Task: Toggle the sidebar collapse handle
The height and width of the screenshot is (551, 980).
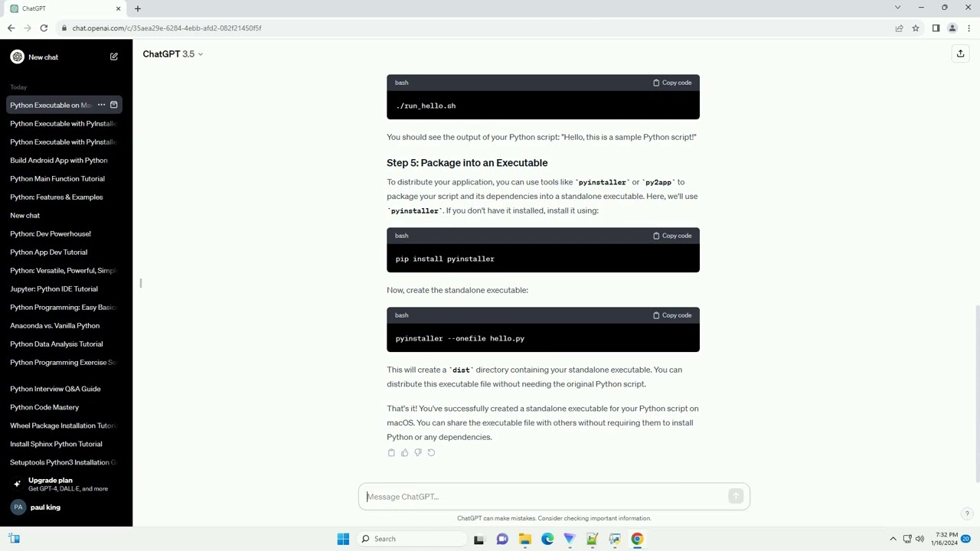Action: pyautogui.click(x=141, y=283)
